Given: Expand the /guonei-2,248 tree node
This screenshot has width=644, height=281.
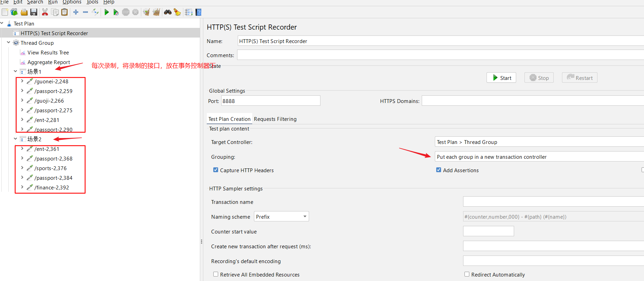Looking at the screenshot, I should (x=22, y=81).
